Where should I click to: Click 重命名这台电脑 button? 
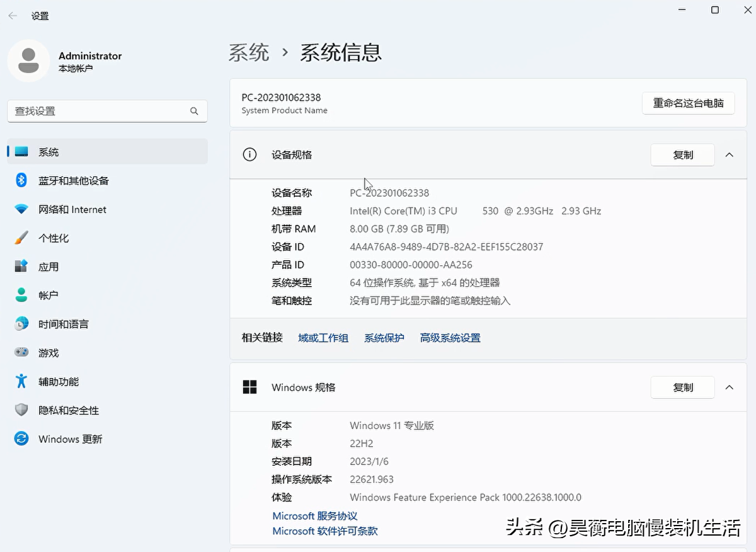pyautogui.click(x=689, y=103)
